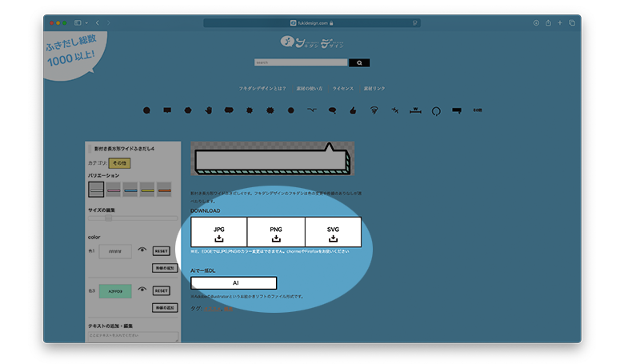
Task: Open the thought bubble with small tail category
Action: point(332,110)
